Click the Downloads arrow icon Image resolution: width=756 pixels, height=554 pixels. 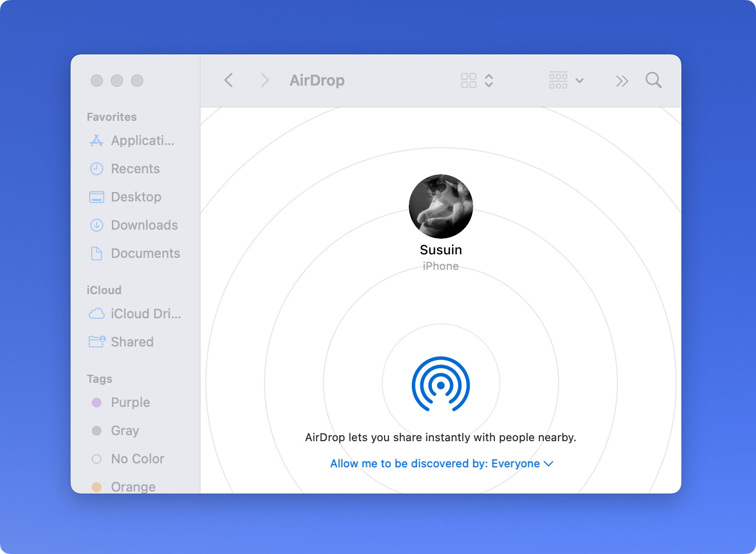tap(96, 225)
